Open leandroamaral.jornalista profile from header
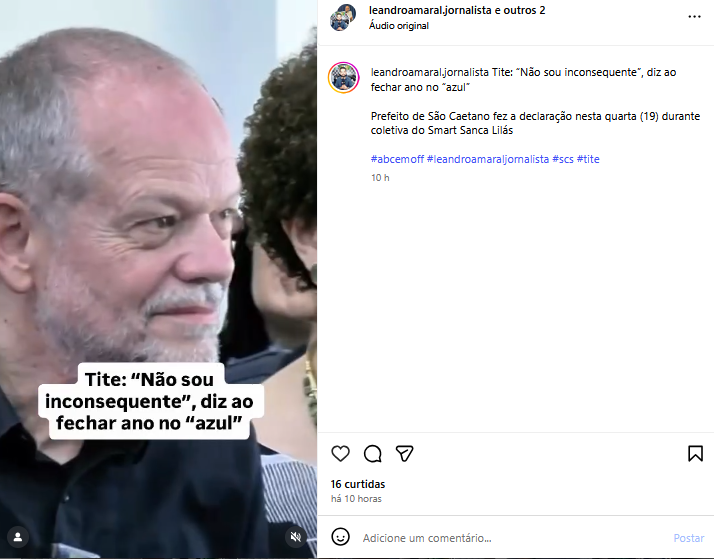714x559 pixels. tap(424, 10)
